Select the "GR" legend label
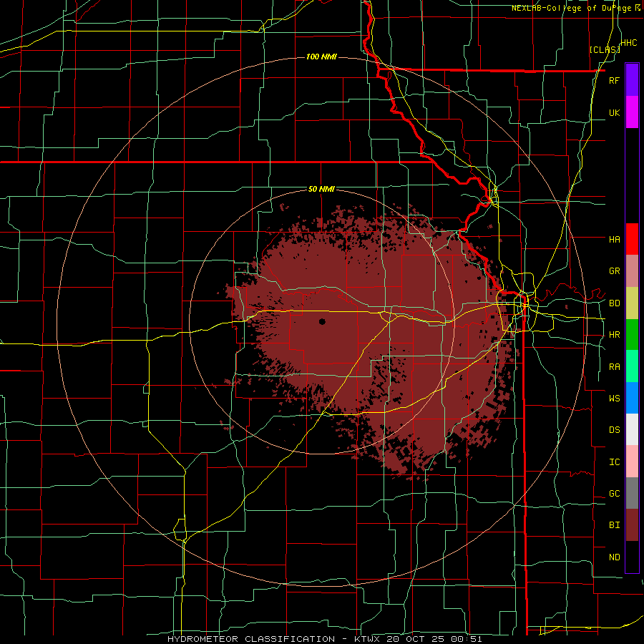 click(x=614, y=271)
